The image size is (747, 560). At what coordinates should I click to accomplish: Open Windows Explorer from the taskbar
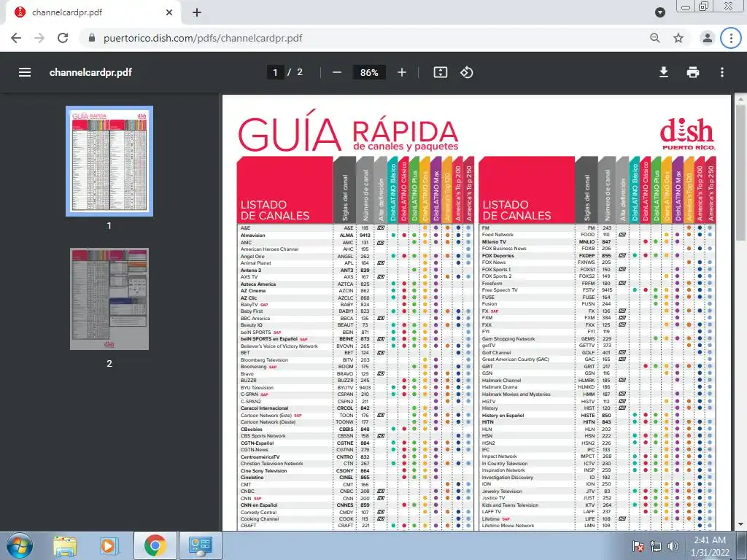point(64,545)
